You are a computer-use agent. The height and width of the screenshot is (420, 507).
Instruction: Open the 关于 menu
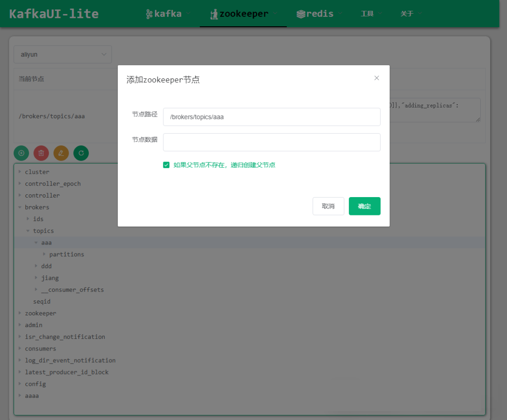click(x=410, y=14)
